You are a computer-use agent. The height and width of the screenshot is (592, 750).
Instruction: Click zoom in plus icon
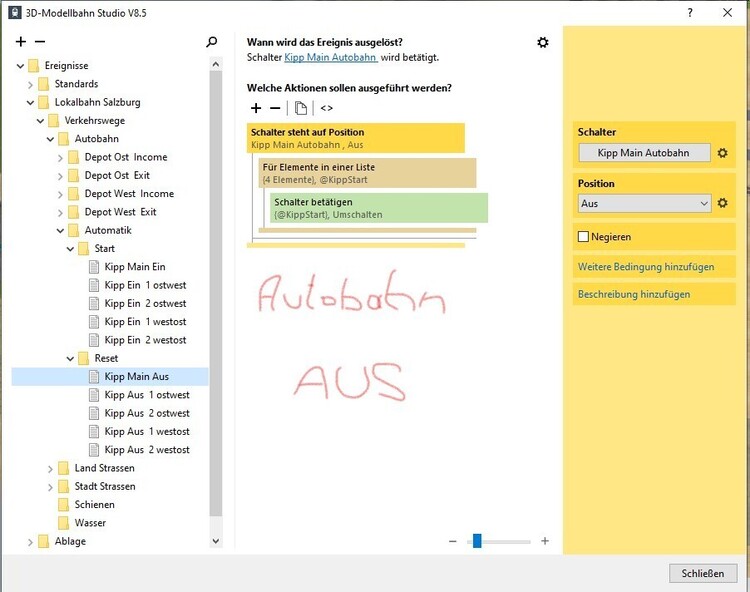pyautogui.click(x=545, y=541)
